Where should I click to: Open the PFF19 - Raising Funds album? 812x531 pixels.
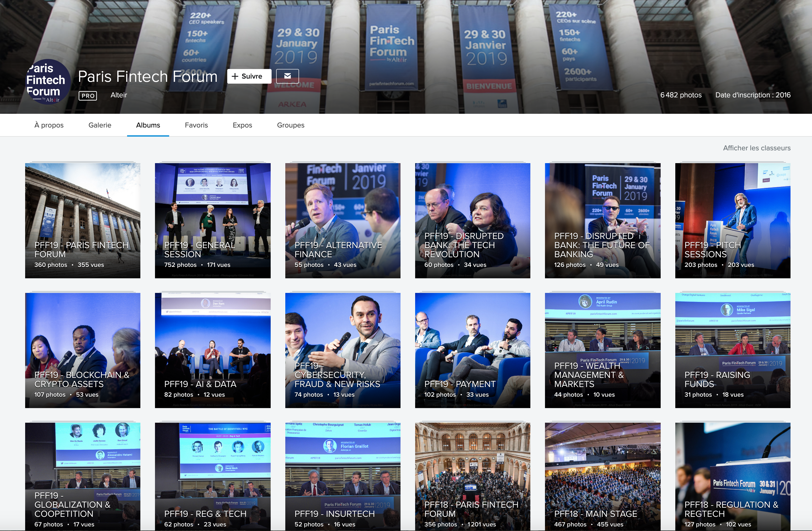click(732, 350)
